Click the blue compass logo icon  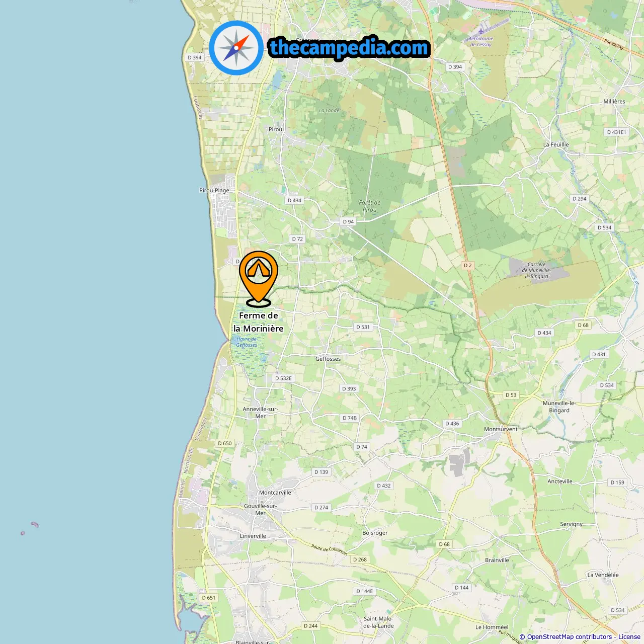(236, 48)
